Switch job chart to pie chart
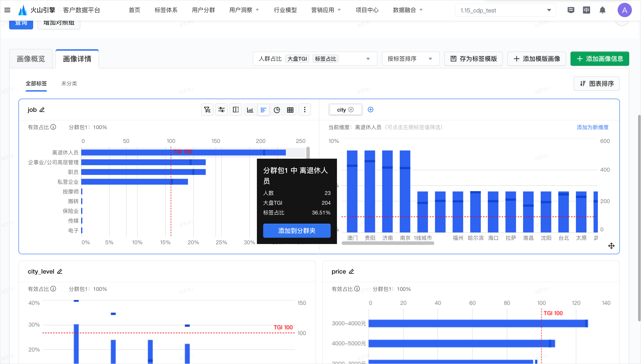Image resolution: width=641 pixels, height=364 pixels. click(277, 110)
